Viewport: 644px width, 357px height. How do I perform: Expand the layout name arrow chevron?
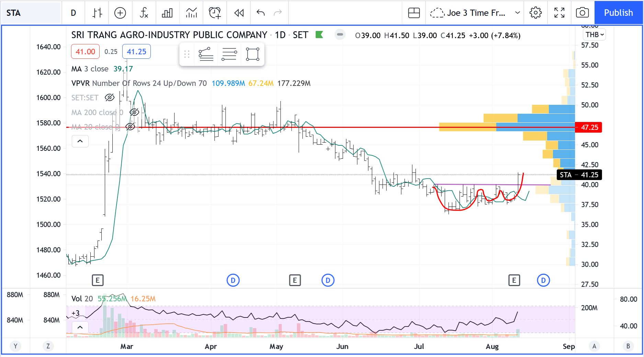coord(517,13)
